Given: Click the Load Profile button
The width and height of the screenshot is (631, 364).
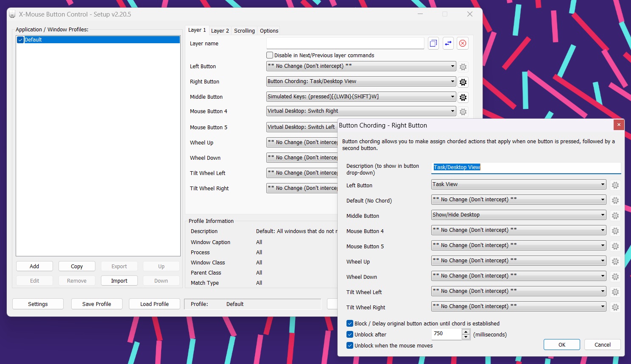Looking at the screenshot, I should 154,304.
